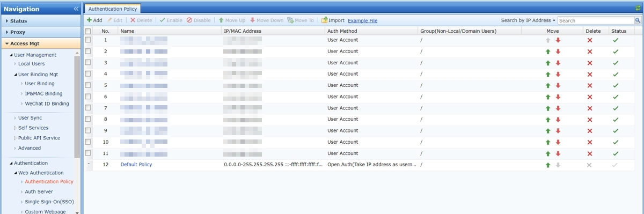
Task: Move policy row 4 up
Action: pos(548,74)
